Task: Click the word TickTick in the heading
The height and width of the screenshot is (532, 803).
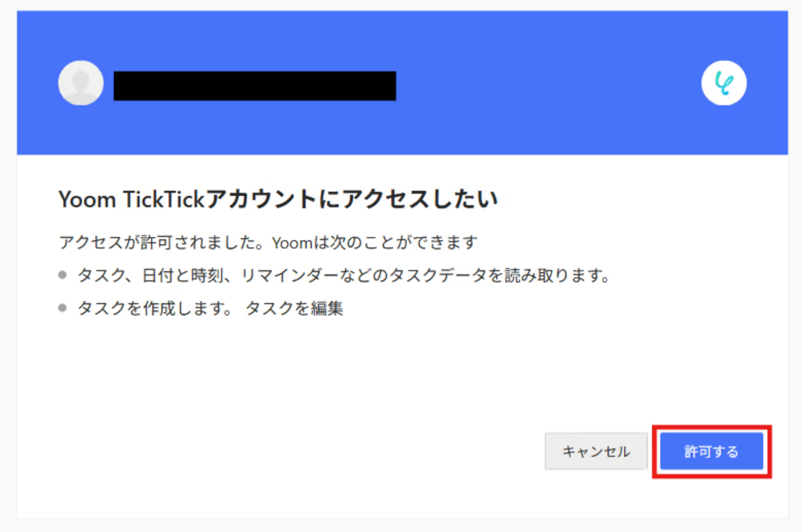Action: tap(164, 199)
